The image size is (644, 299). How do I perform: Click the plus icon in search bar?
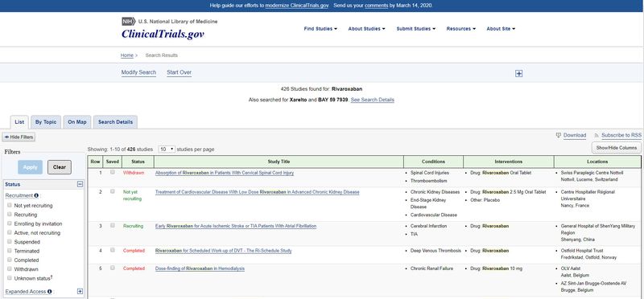pos(518,73)
